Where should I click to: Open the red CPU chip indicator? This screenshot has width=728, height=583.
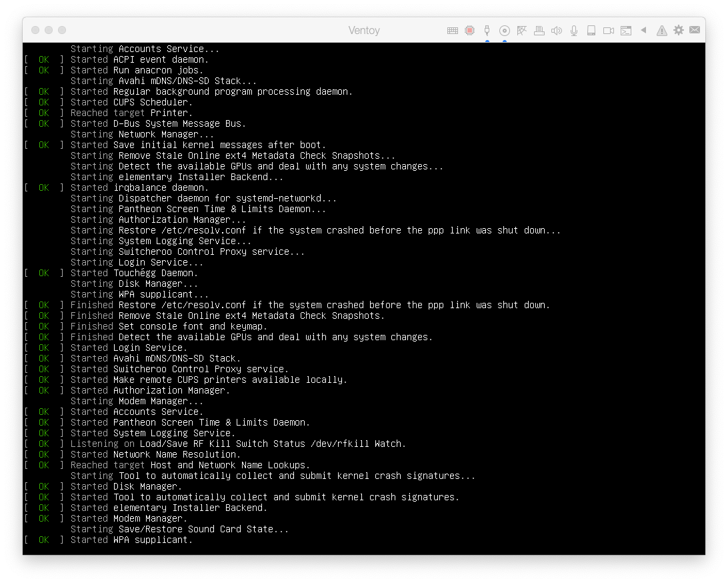tap(469, 31)
